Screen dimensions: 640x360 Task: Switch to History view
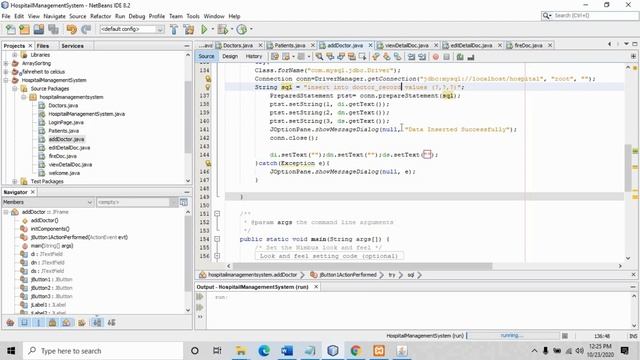pyautogui.click(x=253, y=56)
